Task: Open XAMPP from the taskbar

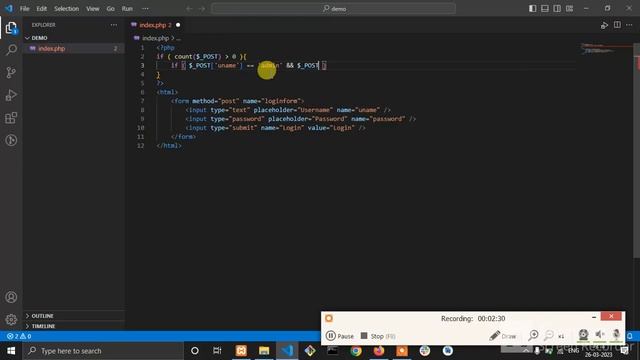Action: coord(241,351)
